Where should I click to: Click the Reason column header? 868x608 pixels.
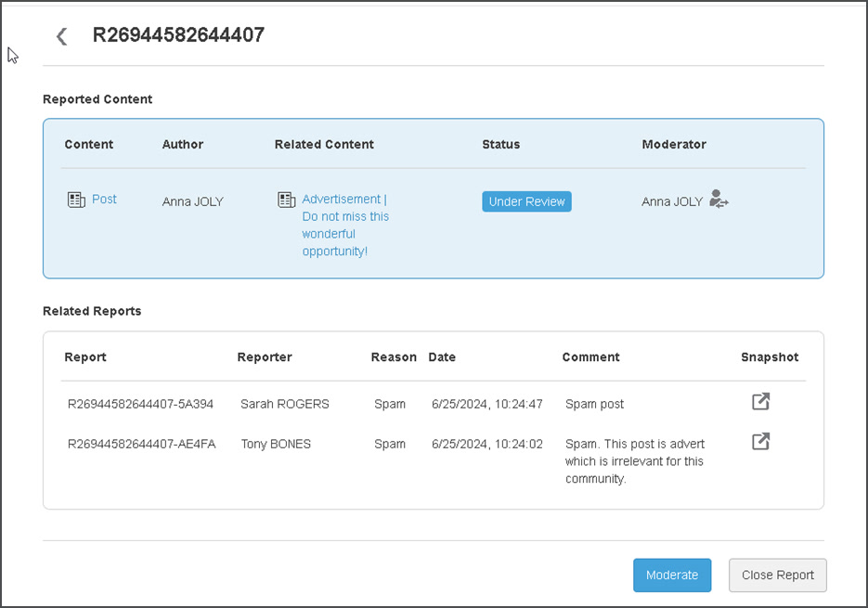click(x=394, y=356)
